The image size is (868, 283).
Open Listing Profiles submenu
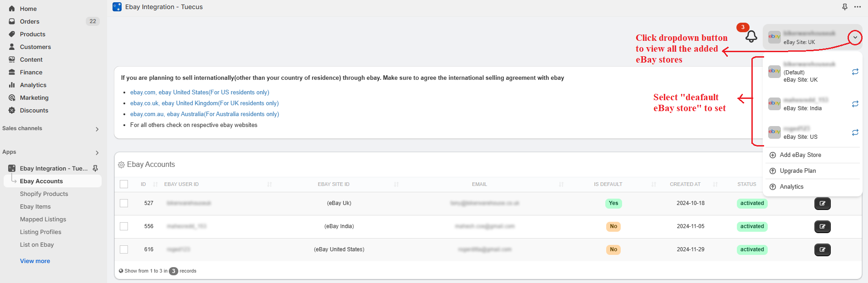[x=40, y=232]
